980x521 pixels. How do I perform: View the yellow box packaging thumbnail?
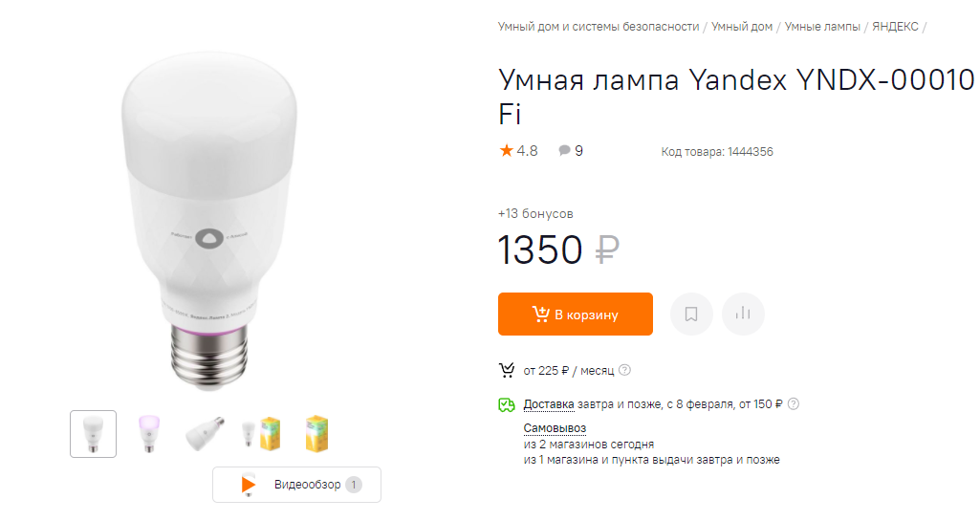click(316, 434)
